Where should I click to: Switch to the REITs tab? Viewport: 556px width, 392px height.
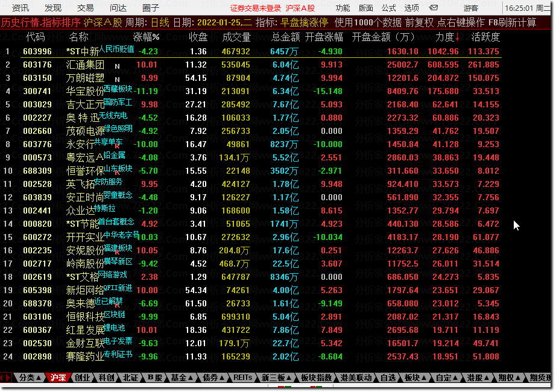(242, 378)
